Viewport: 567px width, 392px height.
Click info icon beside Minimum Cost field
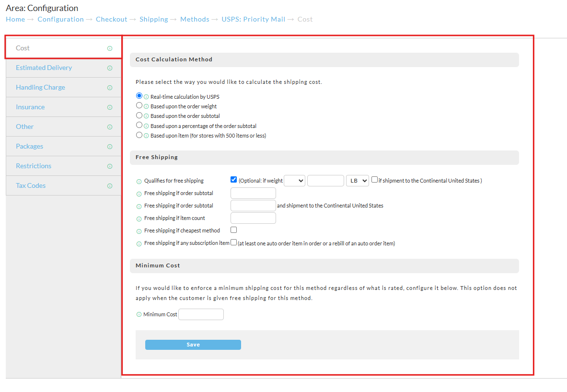139,315
